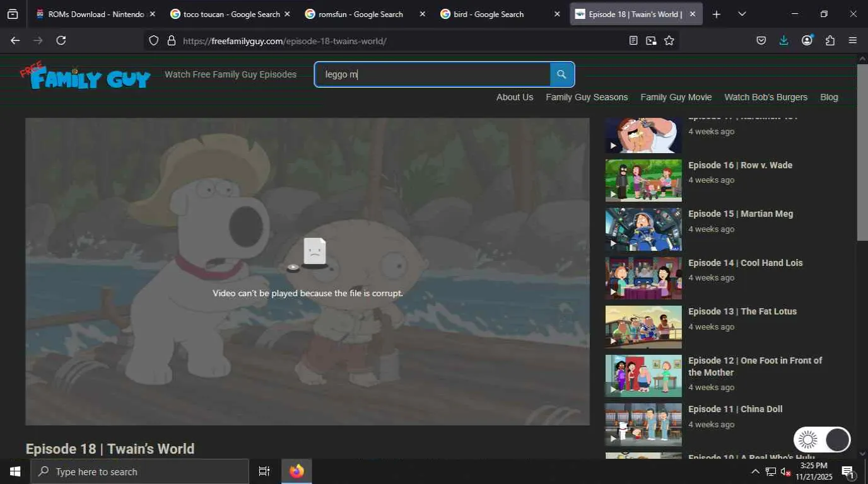Image resolution: width=868 pixels, height=484 pixels.
Task: Open Task View on the taskbar
Action: 264,471
